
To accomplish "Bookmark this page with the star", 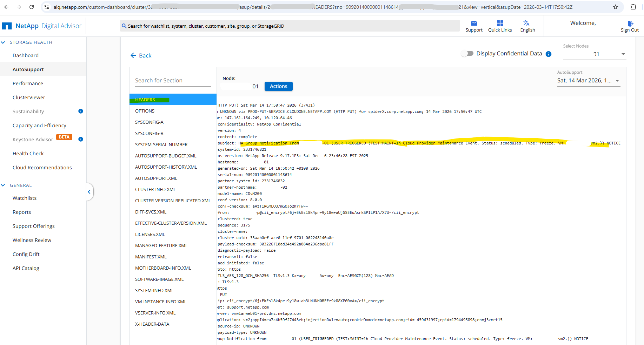I will pos(616,7).
